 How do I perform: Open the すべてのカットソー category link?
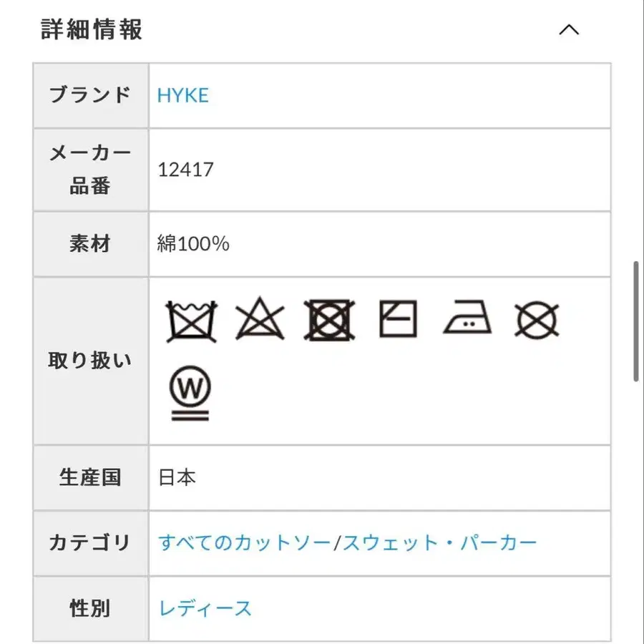[244, 543]
